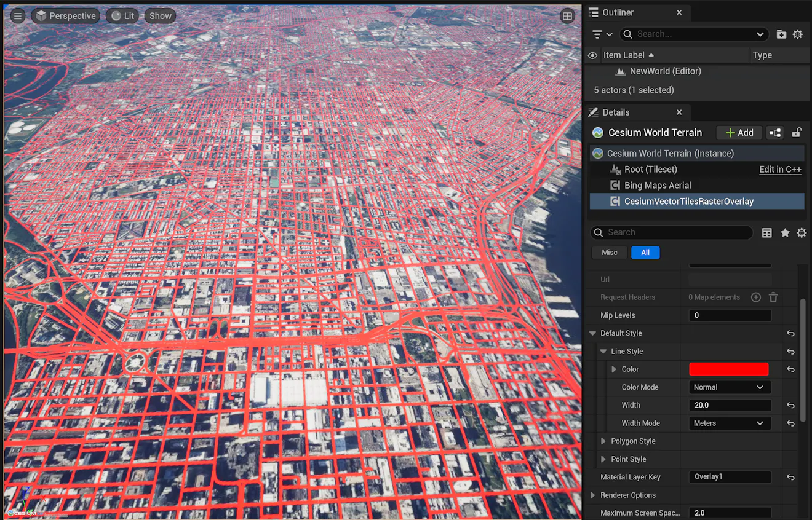This screenshot has width=812, height=520.
Task: Sort by the Item Label column
Action: [628, 55]
